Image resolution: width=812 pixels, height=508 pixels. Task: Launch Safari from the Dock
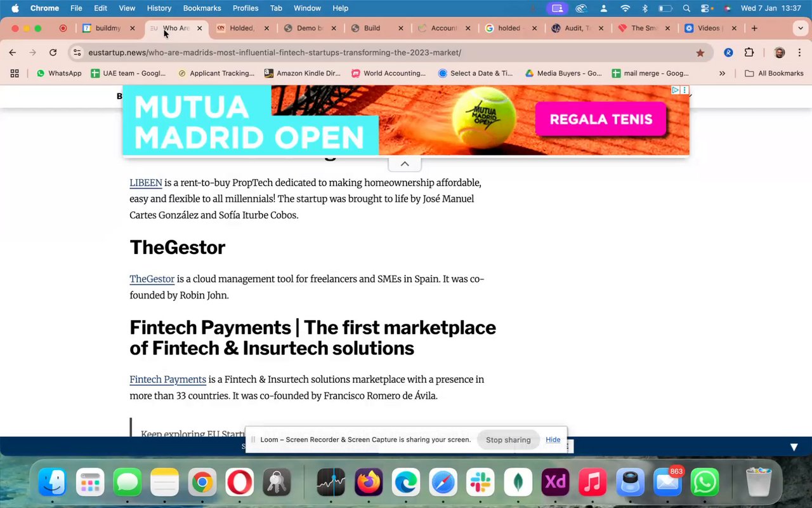coord(443,483)
